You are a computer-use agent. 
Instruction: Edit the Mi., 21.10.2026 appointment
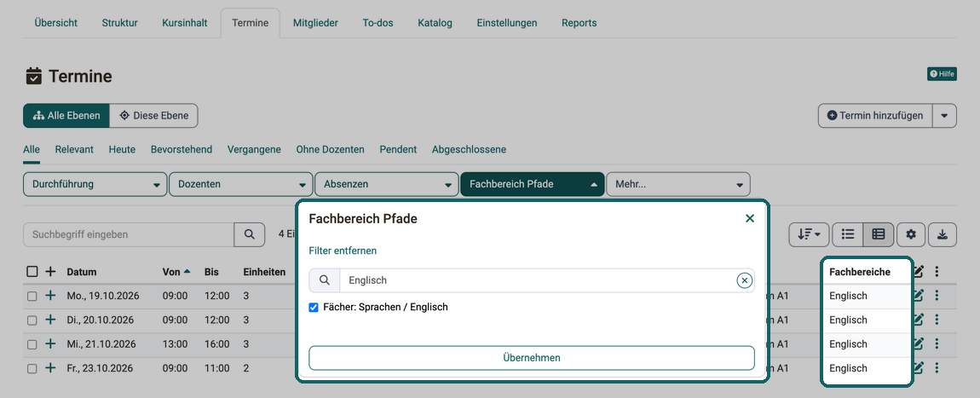(x=918, y=344)
